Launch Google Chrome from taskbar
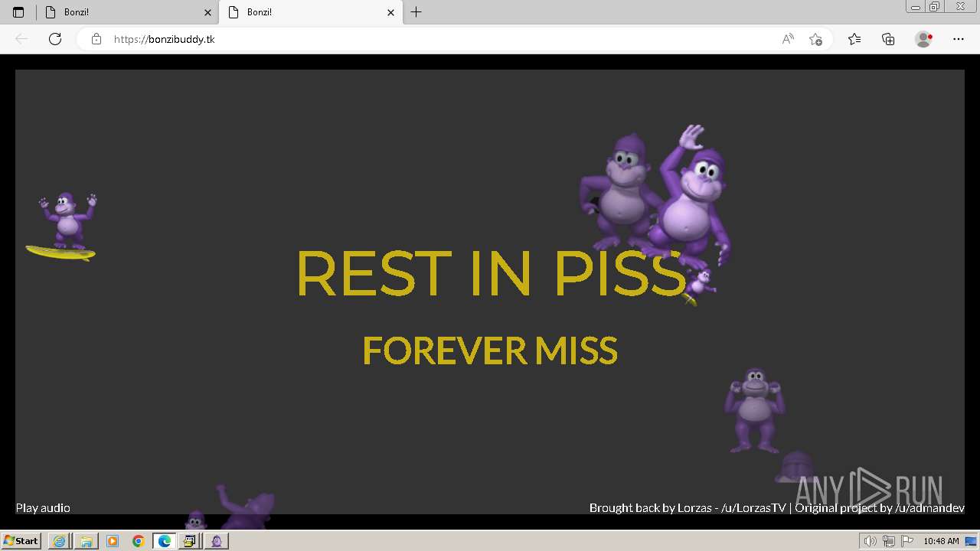980x551 pixels. (x=139, y=541)
